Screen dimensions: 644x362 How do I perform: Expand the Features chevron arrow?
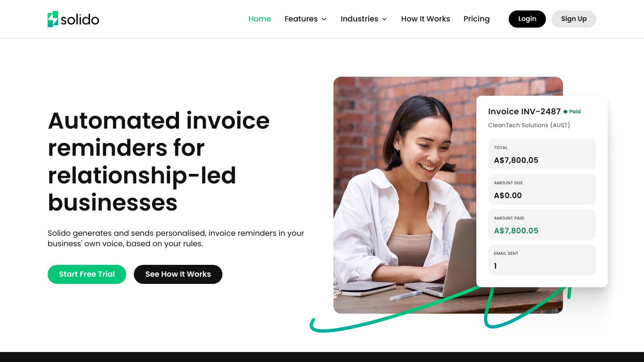coord(324,19)
